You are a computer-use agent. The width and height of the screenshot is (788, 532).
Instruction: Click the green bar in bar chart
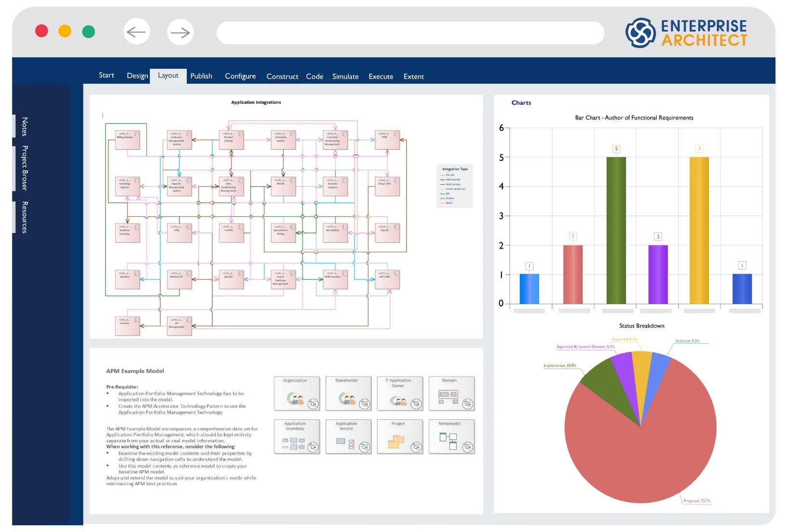(x=616, y=230)
